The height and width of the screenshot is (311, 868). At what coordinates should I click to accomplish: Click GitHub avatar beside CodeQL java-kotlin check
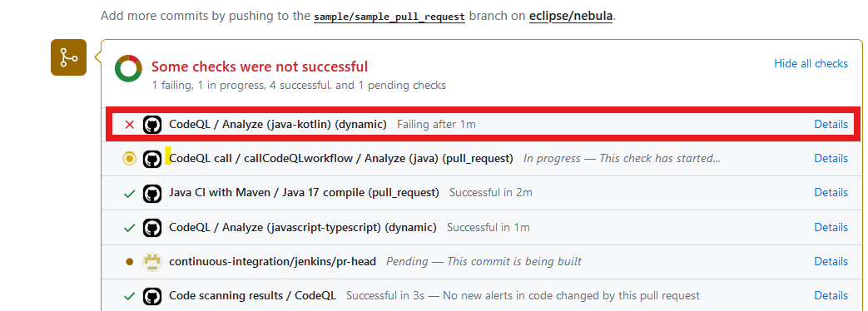152,125
